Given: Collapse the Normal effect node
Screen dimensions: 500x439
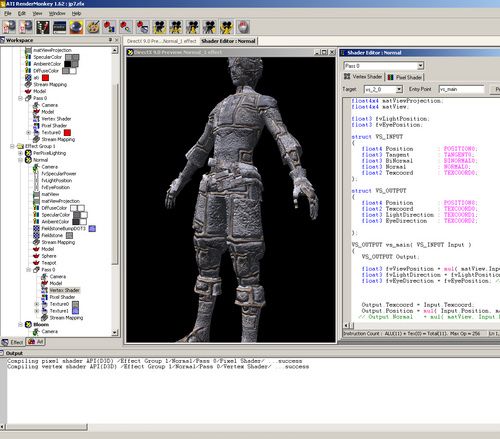Looking at the screenshot, I should 20,160.
